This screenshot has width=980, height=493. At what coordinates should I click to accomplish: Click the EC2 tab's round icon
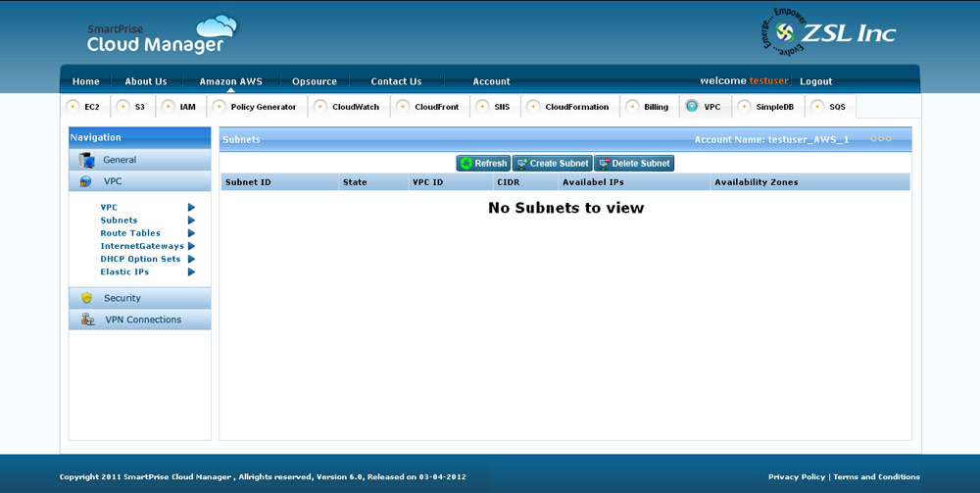coord(73,107)
